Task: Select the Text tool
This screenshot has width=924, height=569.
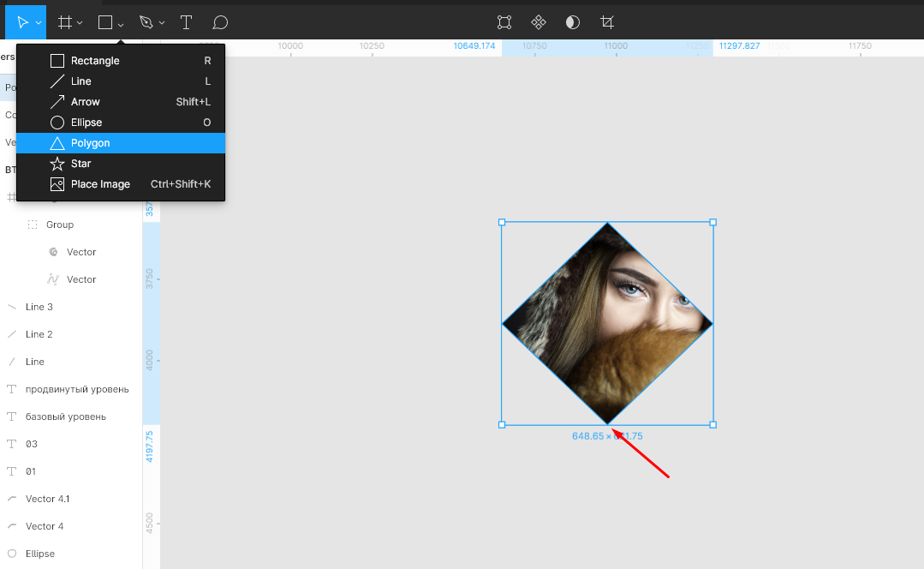Action: [x=186, y=22]
